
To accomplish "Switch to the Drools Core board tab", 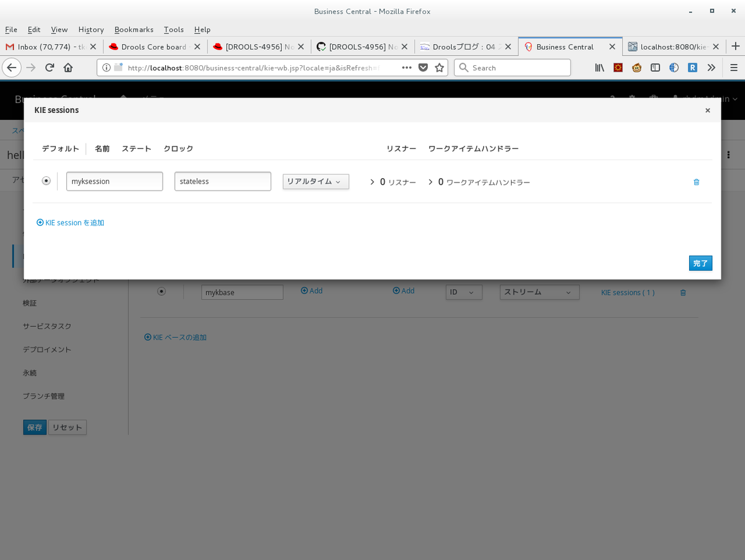I will click(155, 47).
